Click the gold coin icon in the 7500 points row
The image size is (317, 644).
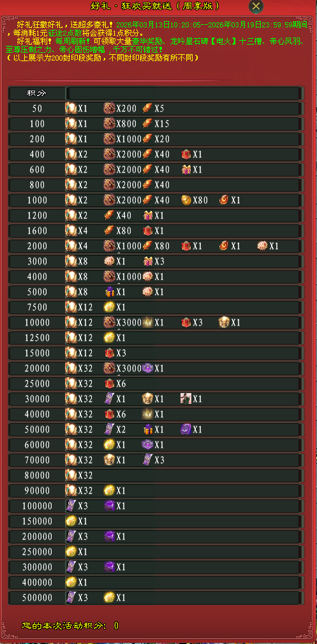(x=109, y=307)
